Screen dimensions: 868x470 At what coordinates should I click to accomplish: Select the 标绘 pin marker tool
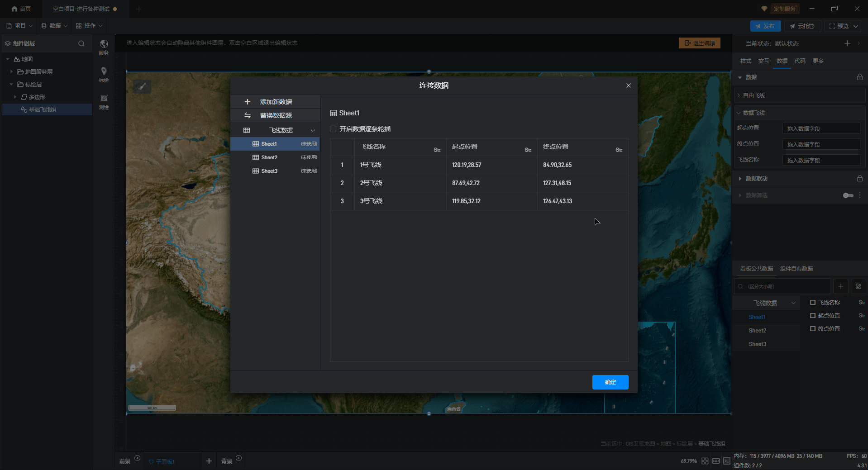[x=104, y=71]
